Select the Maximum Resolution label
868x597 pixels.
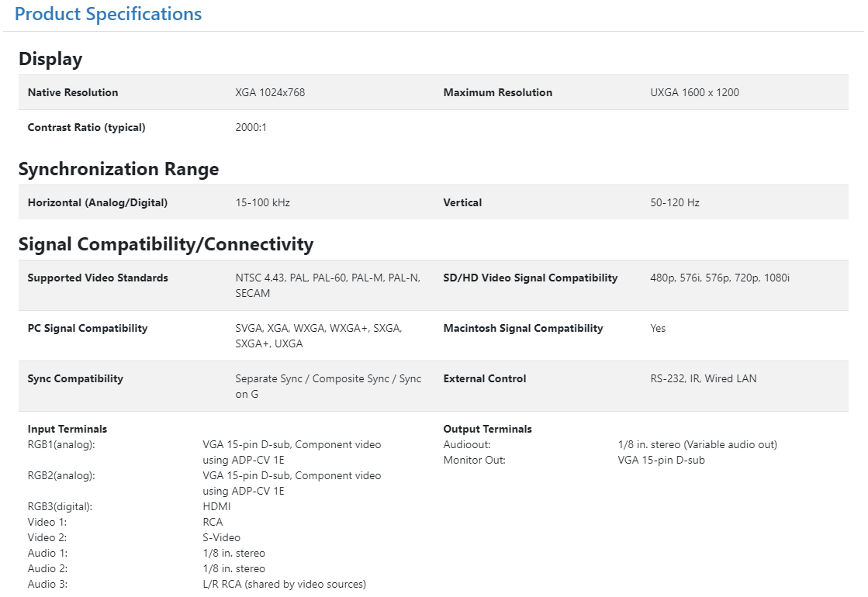tap(497, 92)
